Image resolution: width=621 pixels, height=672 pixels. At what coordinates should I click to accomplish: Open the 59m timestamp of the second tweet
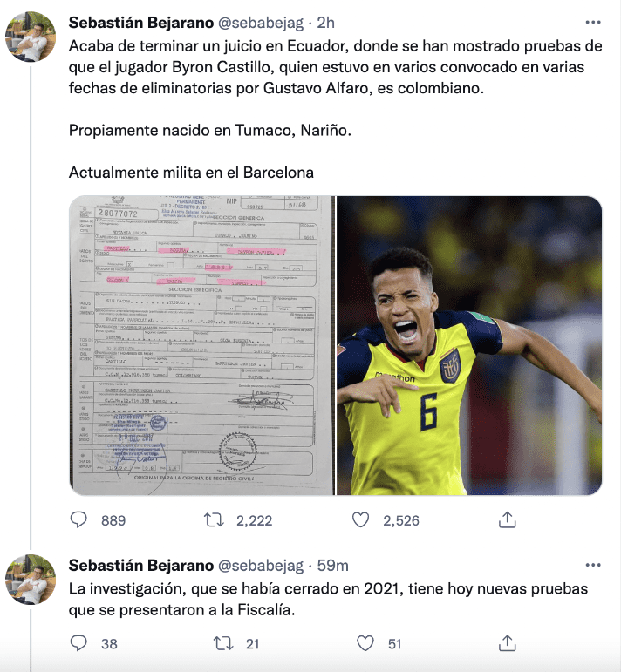(x=333, y=566)
